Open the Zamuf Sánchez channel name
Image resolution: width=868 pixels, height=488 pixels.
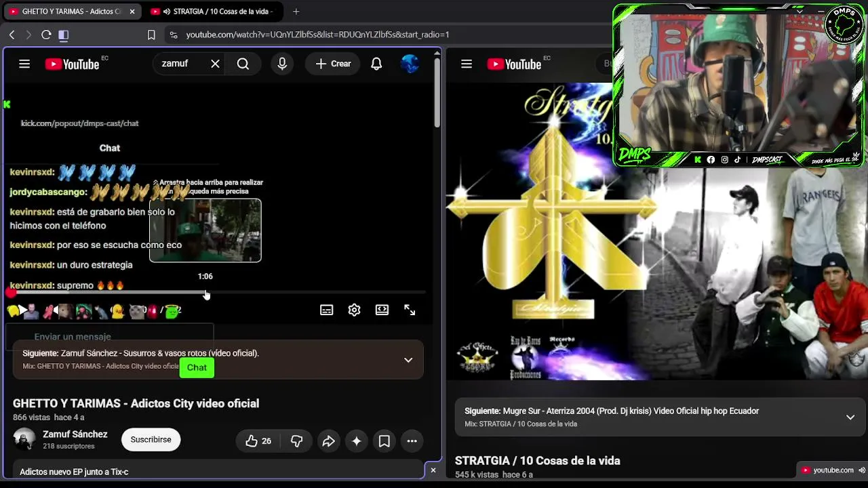75,434
